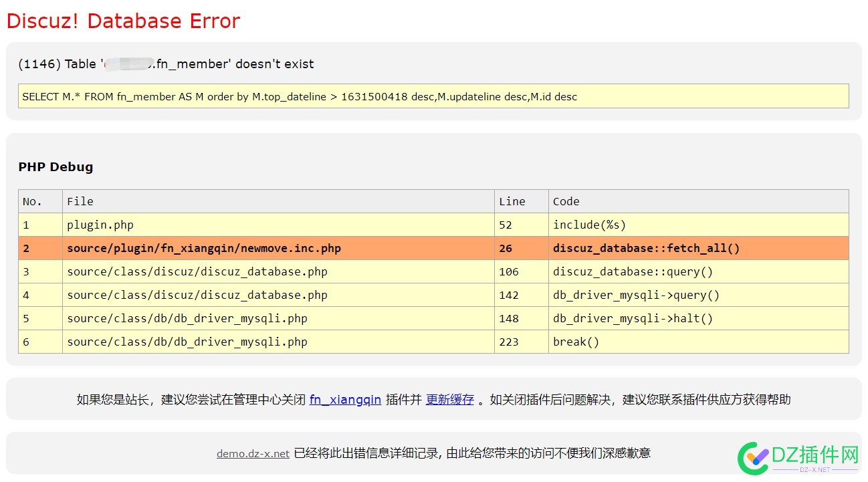Viewport: 868px width, 482px height.
Task: Click the No. column header
Action: point(40,201)
